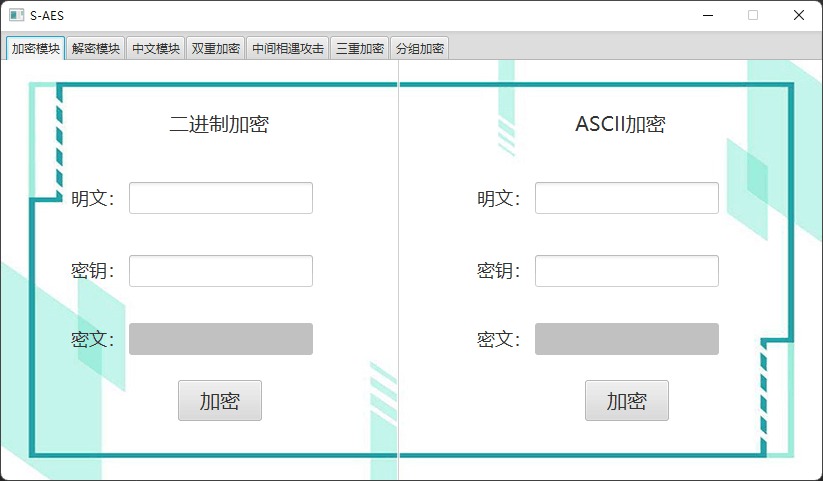Open the 中文模块 tab
The image size is (823, 481).
point(155,48)
